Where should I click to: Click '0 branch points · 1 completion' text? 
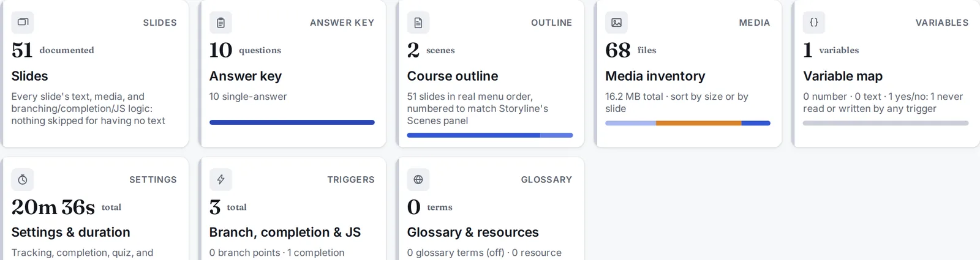point(277,253)
